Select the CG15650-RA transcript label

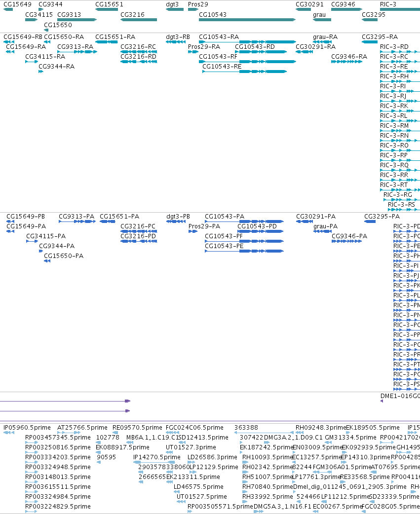tap(64, 37)
